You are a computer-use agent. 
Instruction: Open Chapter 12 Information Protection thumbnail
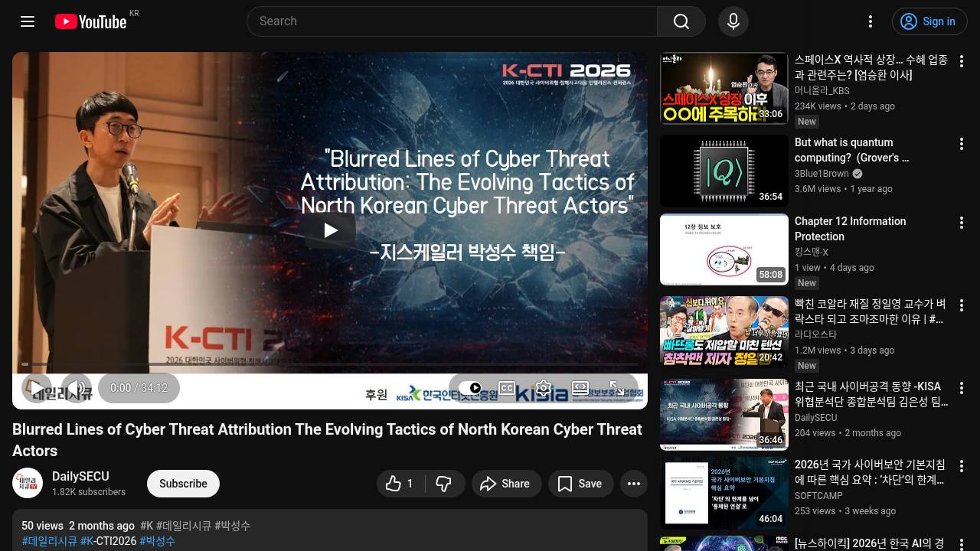[x=724, y=249]
